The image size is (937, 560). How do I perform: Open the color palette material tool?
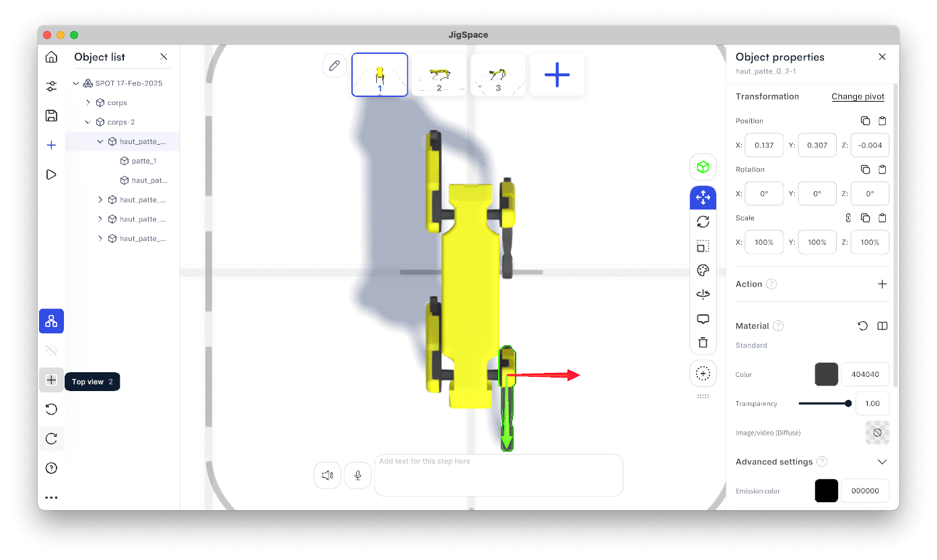point(703,271)
